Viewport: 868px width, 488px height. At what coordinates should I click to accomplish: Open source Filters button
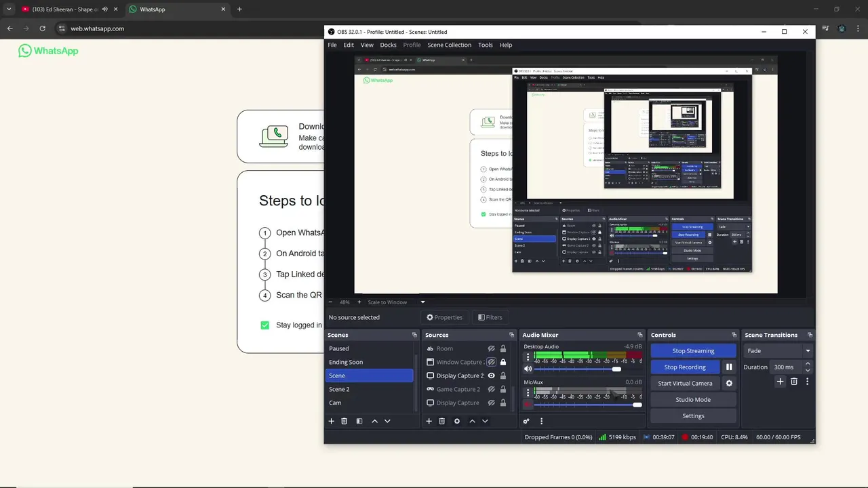[490, 317]
